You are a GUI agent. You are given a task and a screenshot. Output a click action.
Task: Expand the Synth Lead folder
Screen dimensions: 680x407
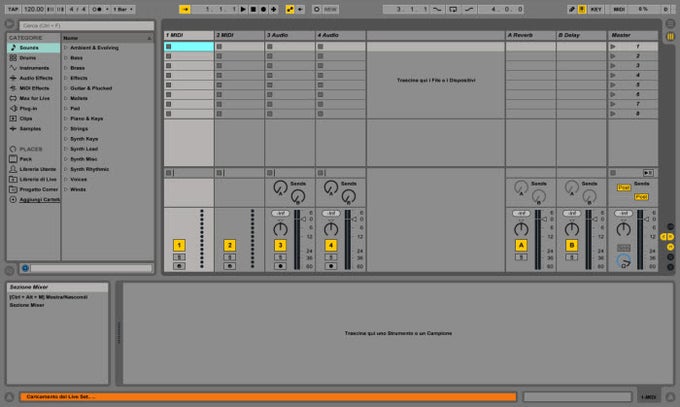(x=66, y=149)
